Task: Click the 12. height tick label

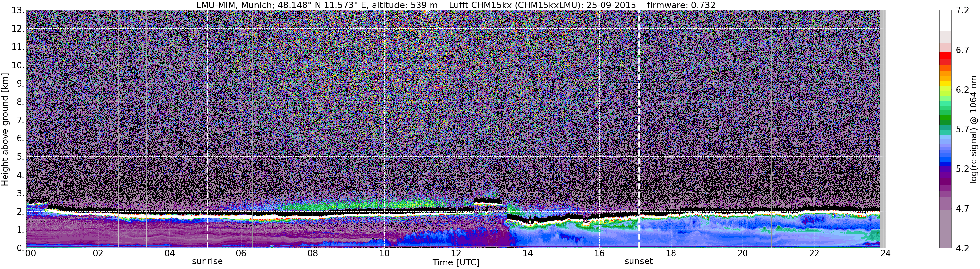Action: pos(18,29)
